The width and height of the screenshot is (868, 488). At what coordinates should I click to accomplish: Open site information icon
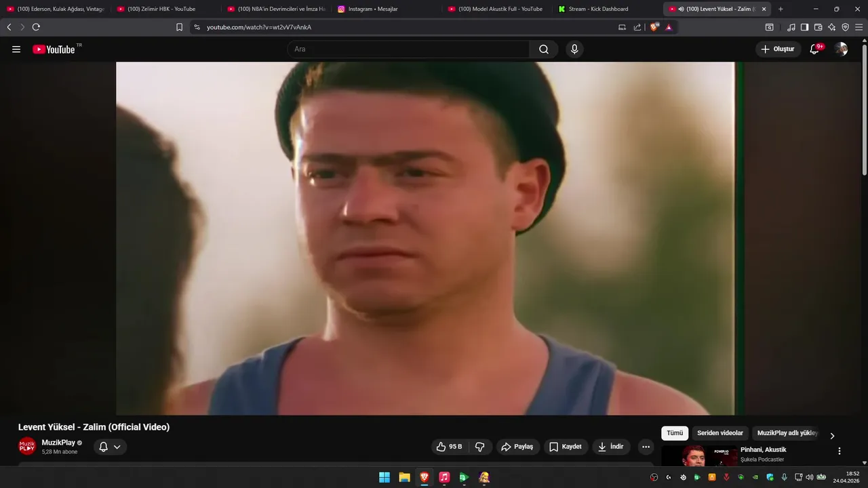pyautogui.click(x=197, y=27)
